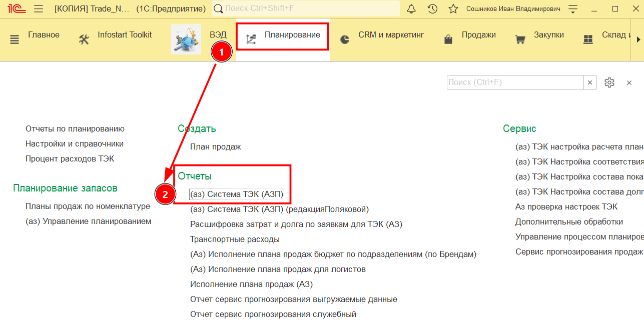Switch to the Планирование section

tap(283, 35)
